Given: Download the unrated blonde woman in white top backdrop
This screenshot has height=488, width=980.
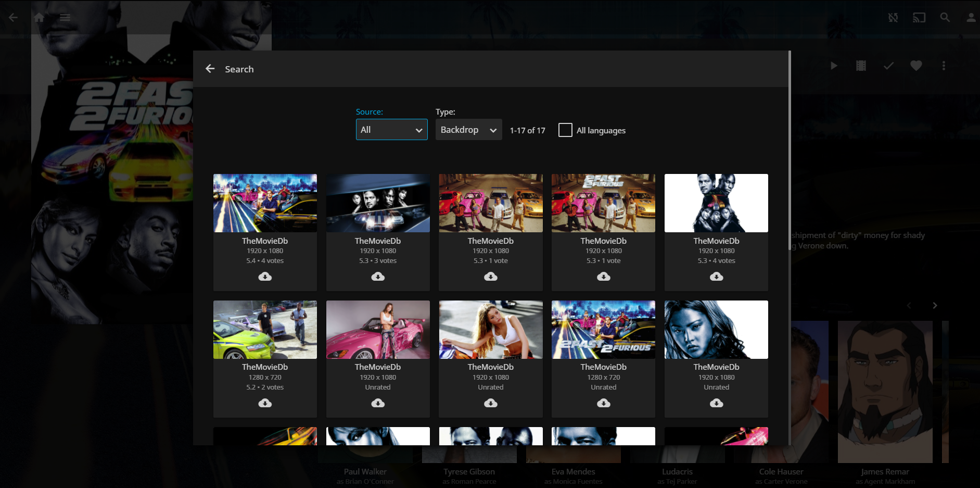Looking at the screenshot, I should click(491, 403).
